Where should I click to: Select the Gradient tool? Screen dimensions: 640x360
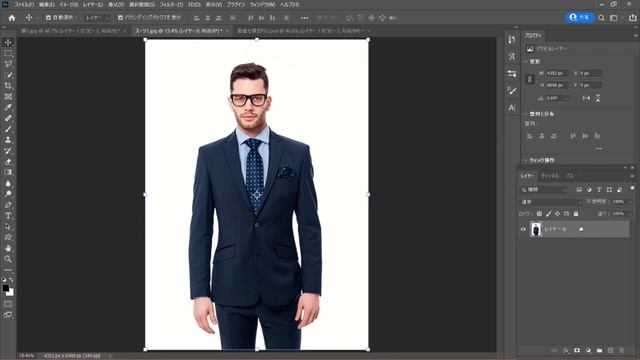point(8,172)
